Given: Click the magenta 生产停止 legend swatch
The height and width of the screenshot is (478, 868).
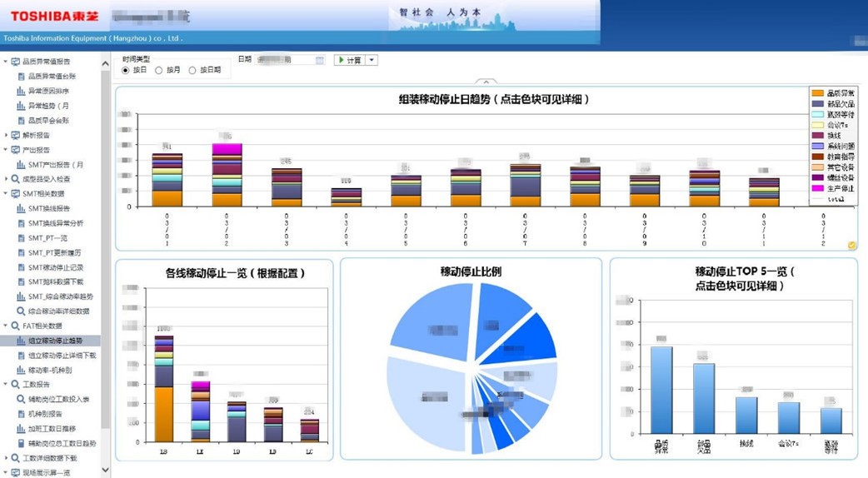Looking at the screenshot, I should click(x=817, y=188).
